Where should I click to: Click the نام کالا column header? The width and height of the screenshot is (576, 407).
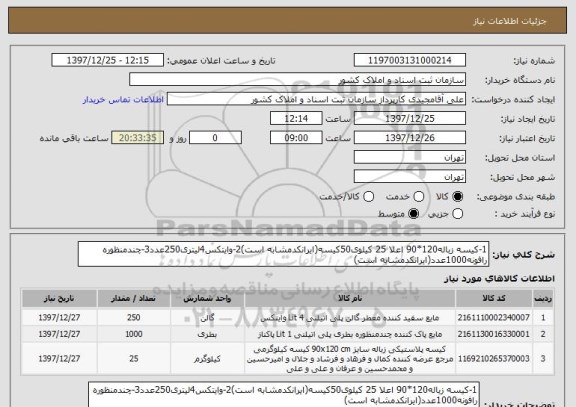coord(350,298)
